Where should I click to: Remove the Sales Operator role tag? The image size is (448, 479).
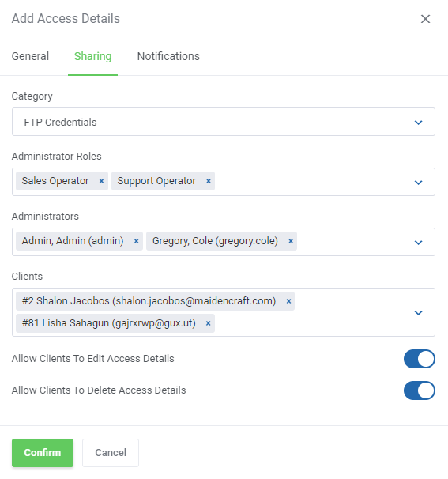point(101,181)
